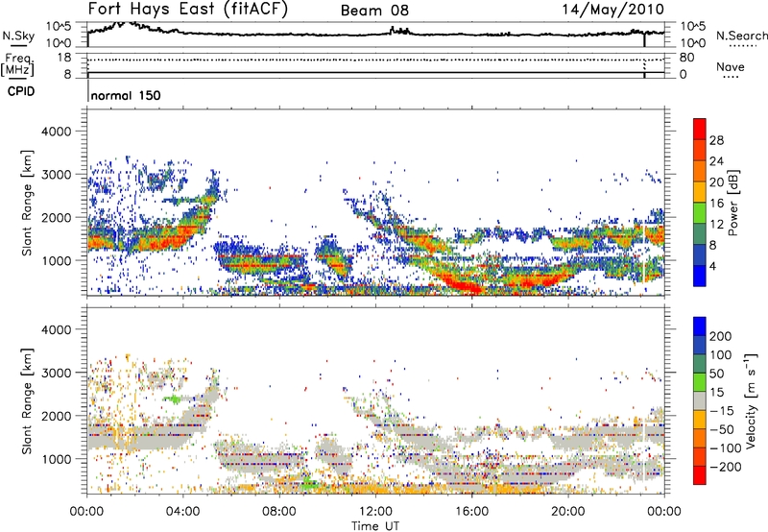Click the 'normal 150' CPID text
768x532 pixels.
[x=126, y=95]
